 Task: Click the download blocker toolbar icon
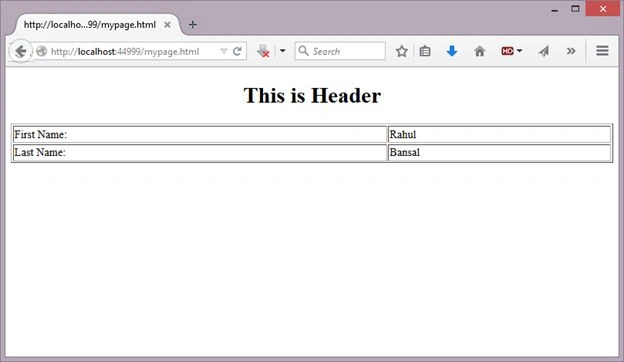click(263, 51)
